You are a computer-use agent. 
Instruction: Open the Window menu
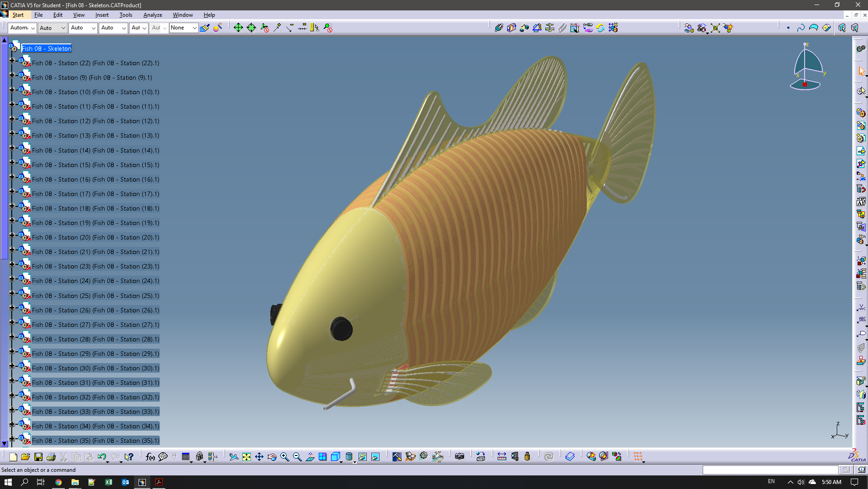click(x=182, y=15)
